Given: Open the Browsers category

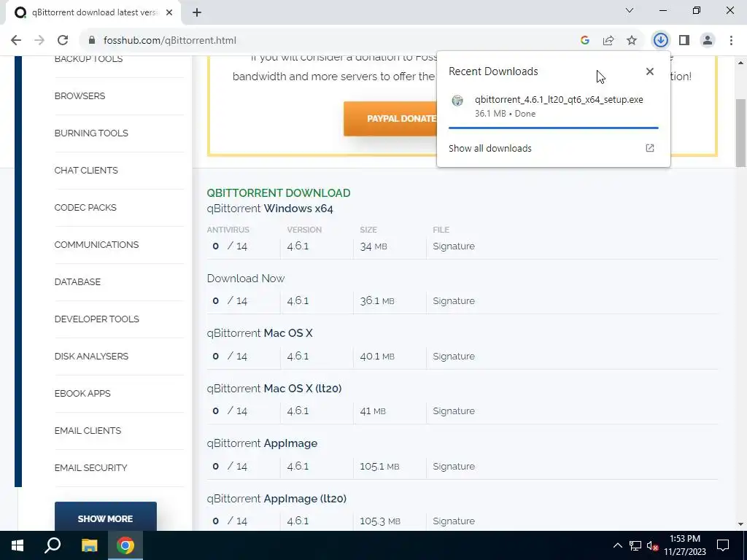Looking at the screenshot, I should (x=80, y=96).
